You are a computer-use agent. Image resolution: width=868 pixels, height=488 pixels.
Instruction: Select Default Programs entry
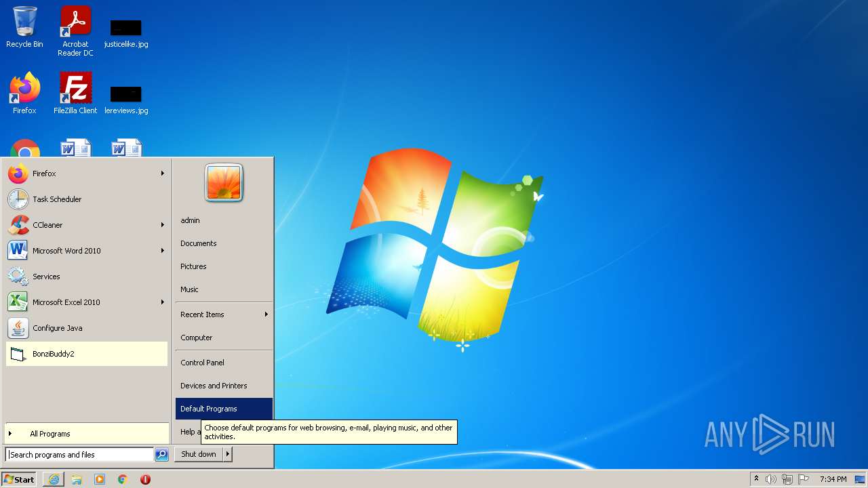pos(224,409)
